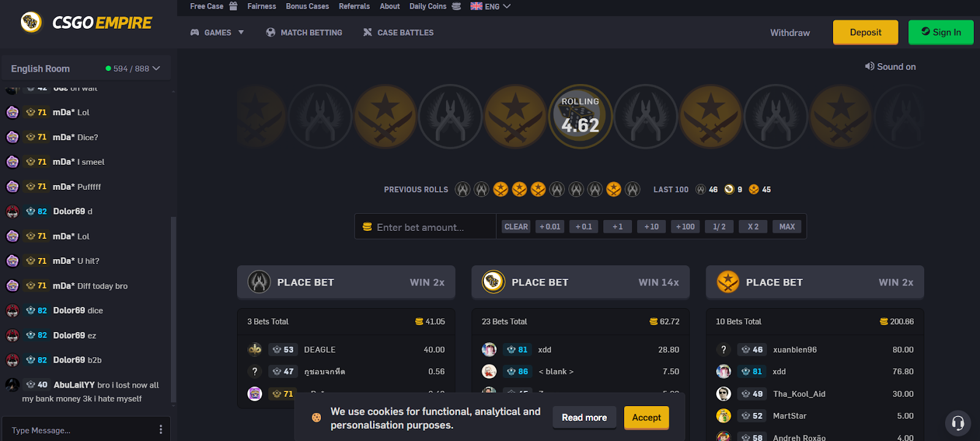
Task: Go to CASE BATTLES section
Action: tap(398, 32)
